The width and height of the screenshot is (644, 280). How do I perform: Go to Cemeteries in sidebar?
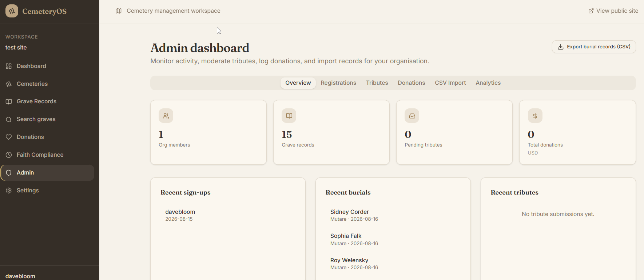pyautogui.click(x=47, y=84)
